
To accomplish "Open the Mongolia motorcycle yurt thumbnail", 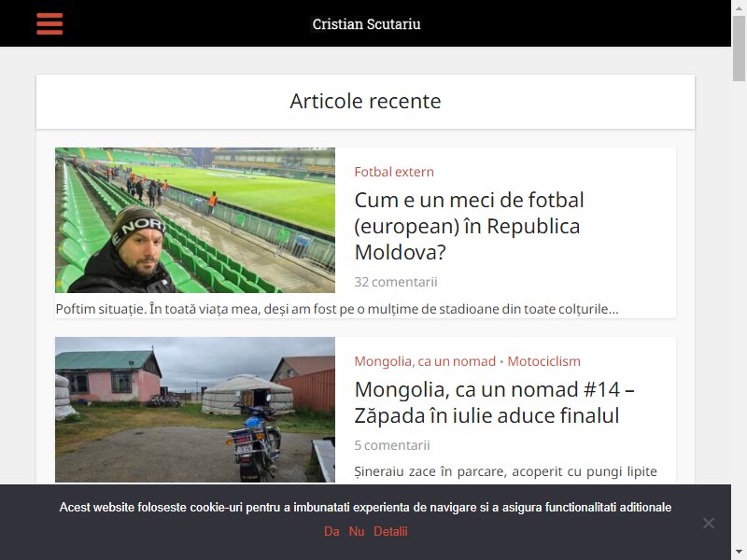I will point(195,410).
